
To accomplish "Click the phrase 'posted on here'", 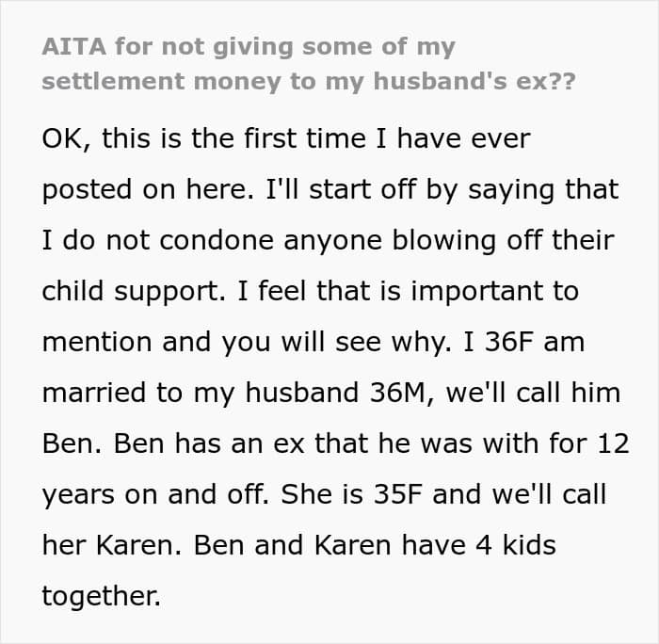I will click(x=148, y=190).
